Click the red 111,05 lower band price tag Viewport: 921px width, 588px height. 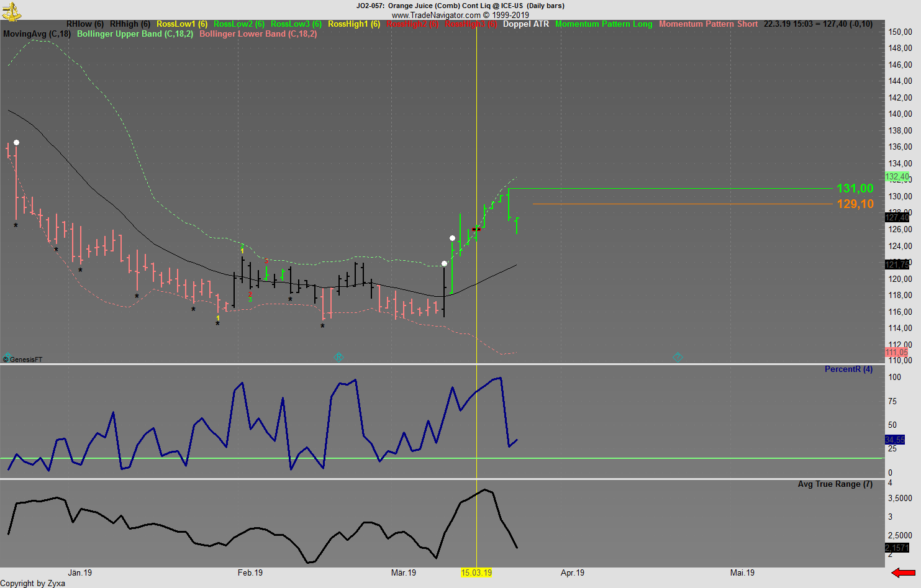pos(897,353)
